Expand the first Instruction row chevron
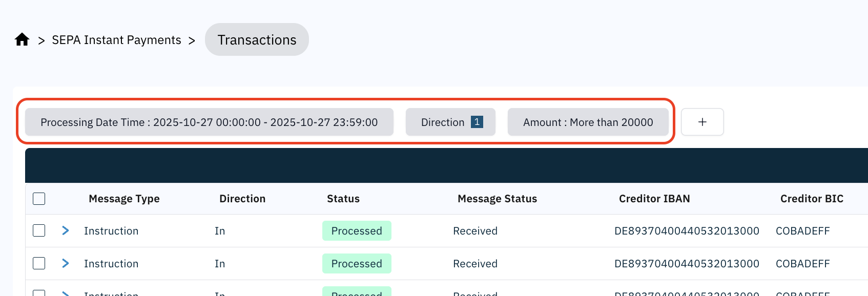This screenshot has width=868, height=296. [x=65, y=230]
